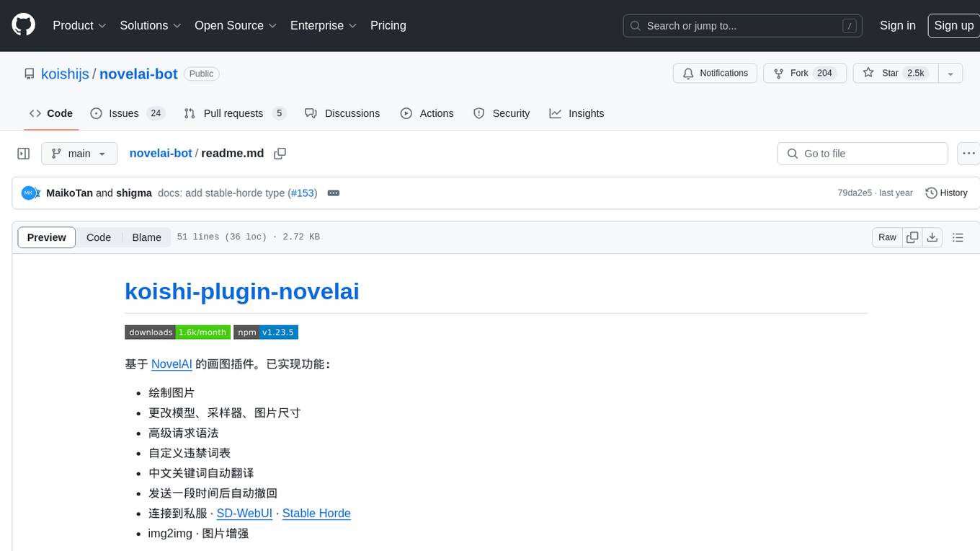Select the Code view

coord(99,237)
